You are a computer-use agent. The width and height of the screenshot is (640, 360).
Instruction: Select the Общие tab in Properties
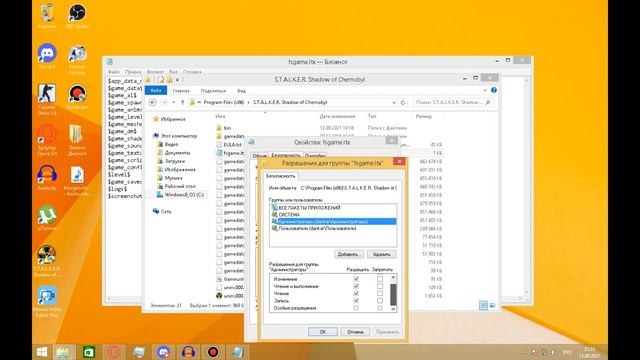259,156
